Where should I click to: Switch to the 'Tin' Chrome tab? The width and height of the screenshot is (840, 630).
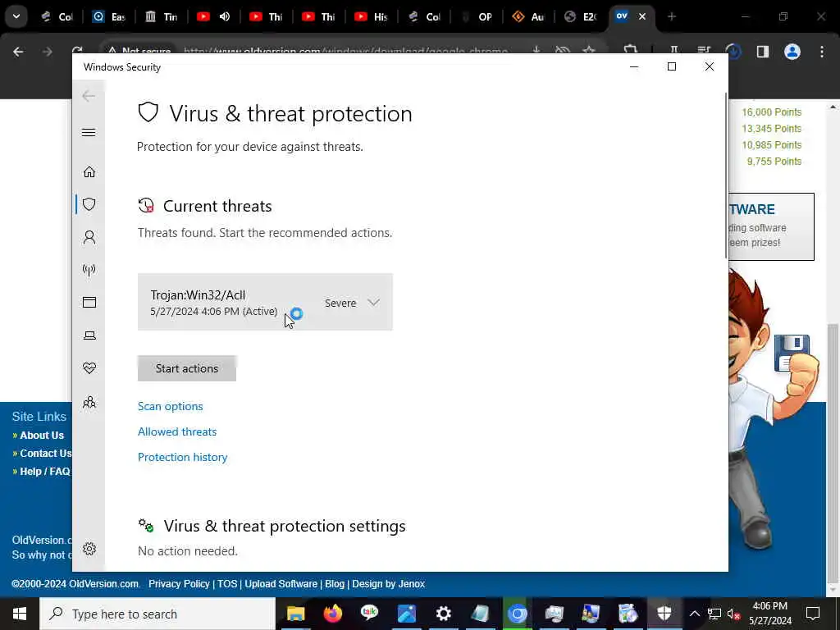[x=162, y=16]
